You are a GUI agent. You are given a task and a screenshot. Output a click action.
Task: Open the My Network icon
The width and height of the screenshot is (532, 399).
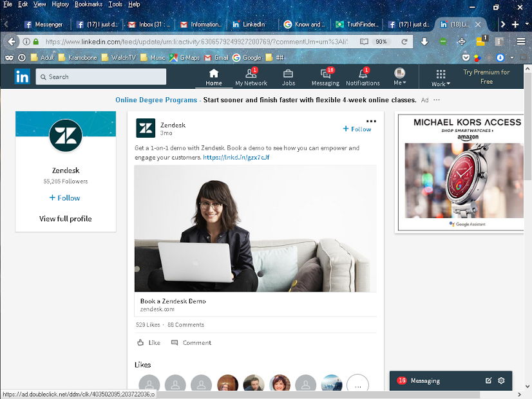point(251,73)
